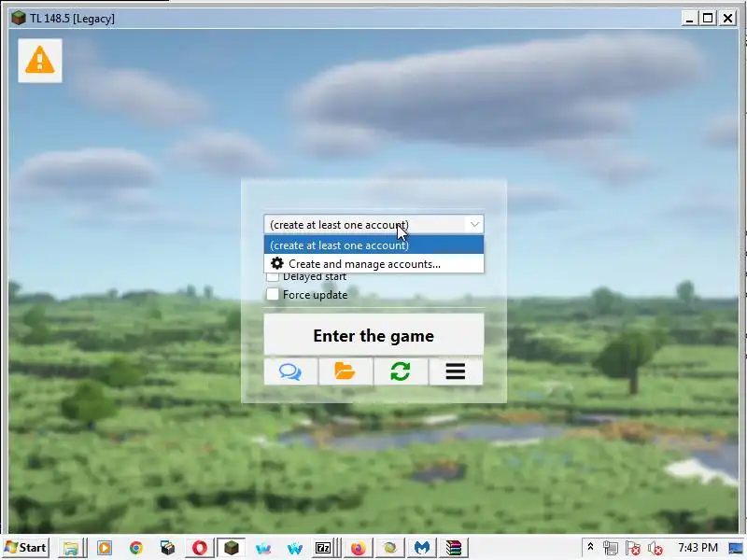Click the Enter the game button
The height and width of the screenshot is (560, 747).
click(x=374, y=335)
